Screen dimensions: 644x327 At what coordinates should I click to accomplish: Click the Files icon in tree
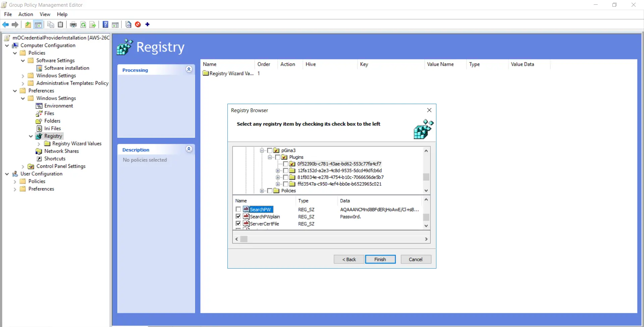pyautogui.click(x=39, y=113)
